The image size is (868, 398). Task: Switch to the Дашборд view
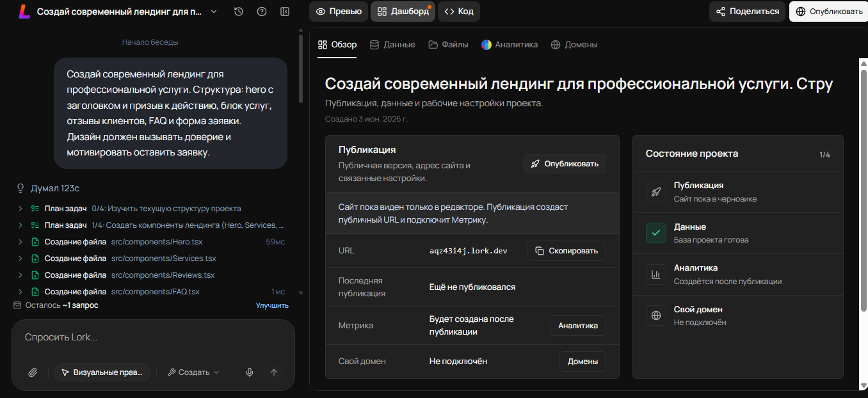403,12
